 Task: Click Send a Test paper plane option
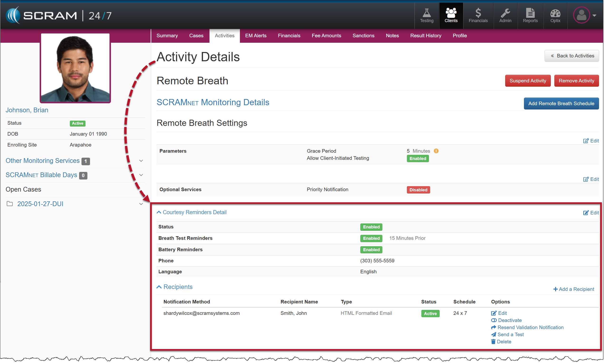point(507,334)
